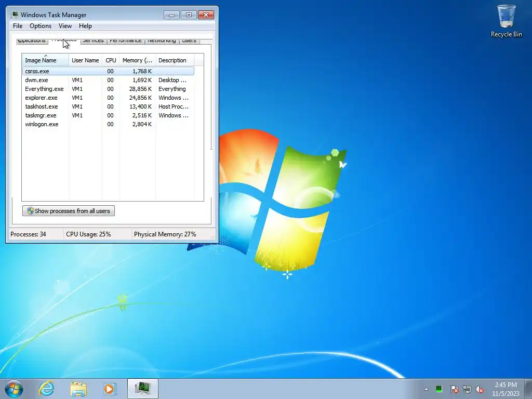Click Show desktop strip on taskbar
Image resolution: width=532 pixels, height=399 pixels.
pos(529,389)
